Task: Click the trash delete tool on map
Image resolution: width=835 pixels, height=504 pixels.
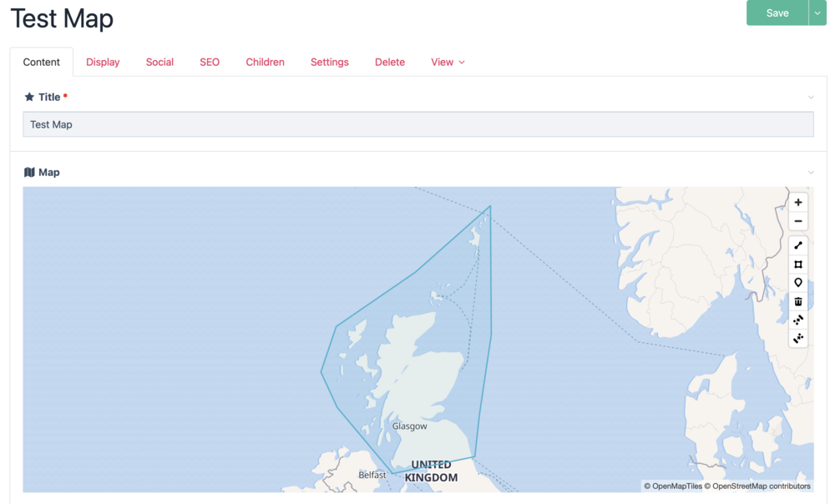Action: [798, 301]
